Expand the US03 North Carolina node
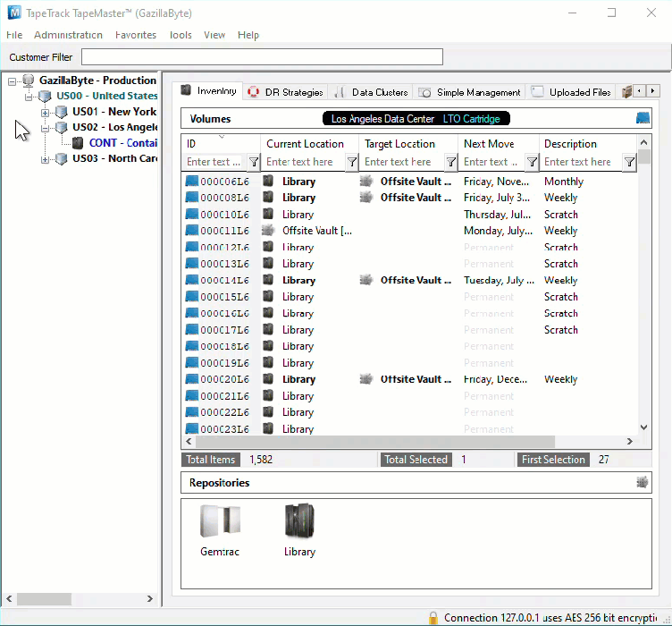The width and height of the screenshot is (672, 626). tap(45, 160)
